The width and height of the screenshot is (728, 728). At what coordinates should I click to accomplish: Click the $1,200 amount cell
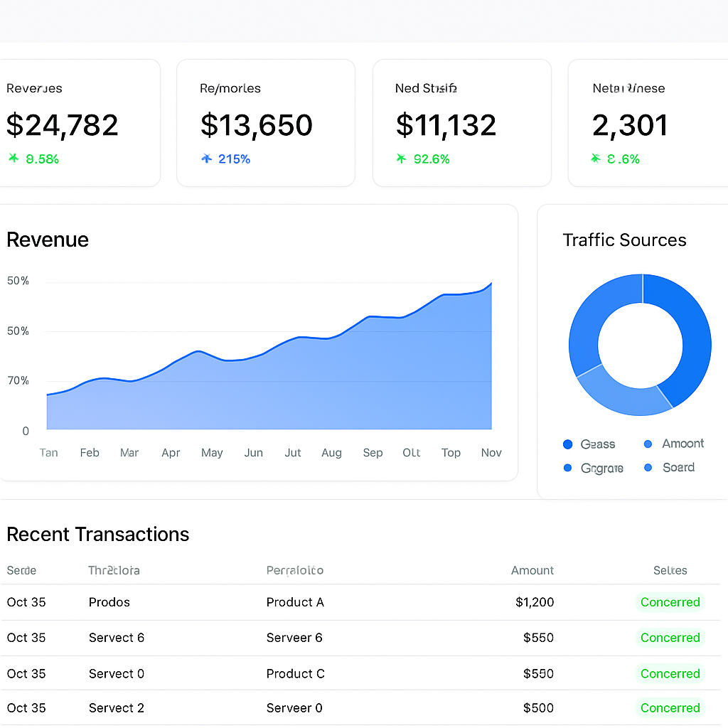tap(535, 602)
